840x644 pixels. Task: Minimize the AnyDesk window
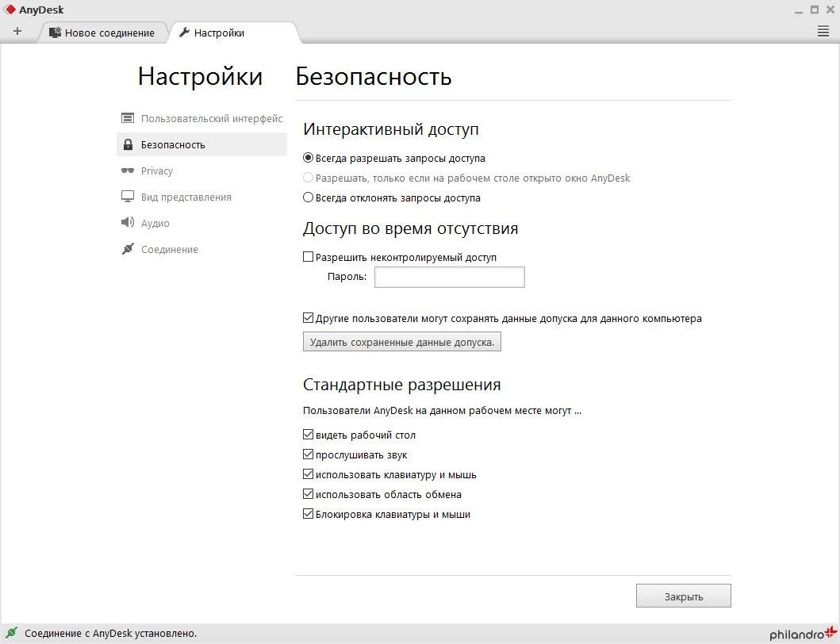click(798, 10)
